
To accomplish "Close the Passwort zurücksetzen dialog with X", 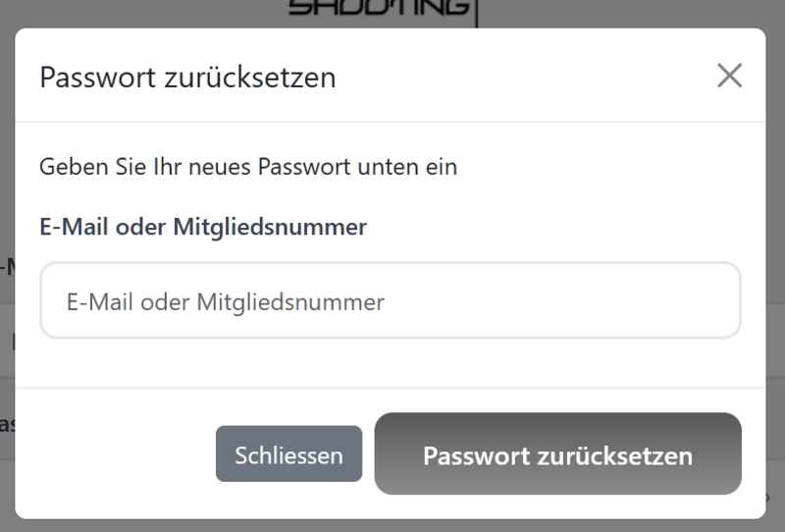I will [729, 77].
